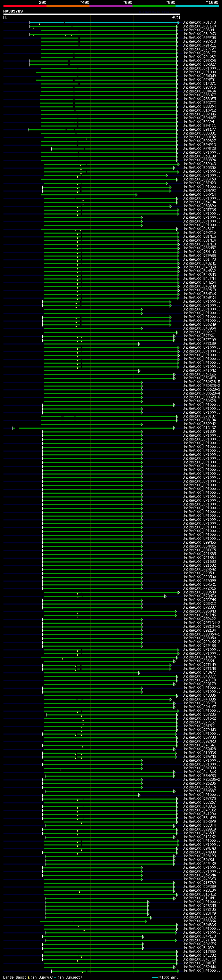Select the UniRef100_P30628-5 label
This screenshot has height=980, width=222.
pos(201,382)
